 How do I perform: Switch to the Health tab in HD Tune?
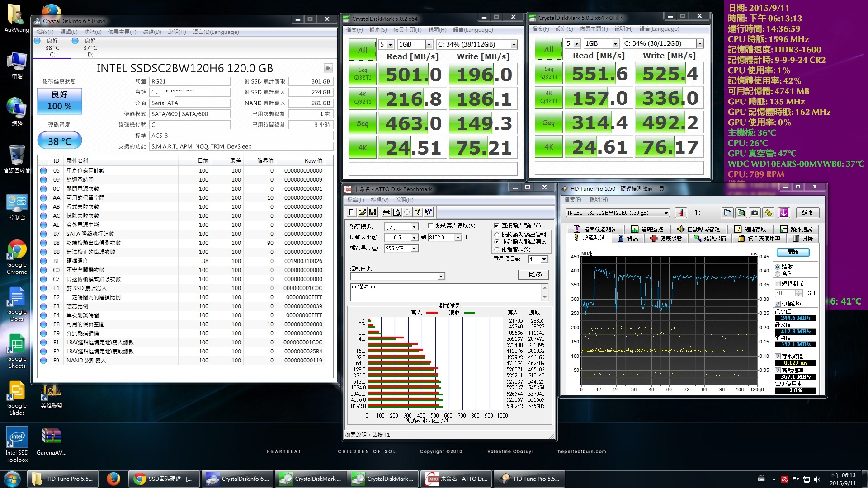pos(666,238)
